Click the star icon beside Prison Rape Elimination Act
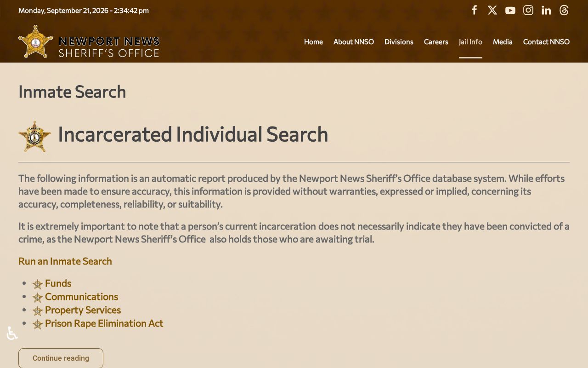The height and width of the screenshot is (368, 588). (x=38, y=324)
